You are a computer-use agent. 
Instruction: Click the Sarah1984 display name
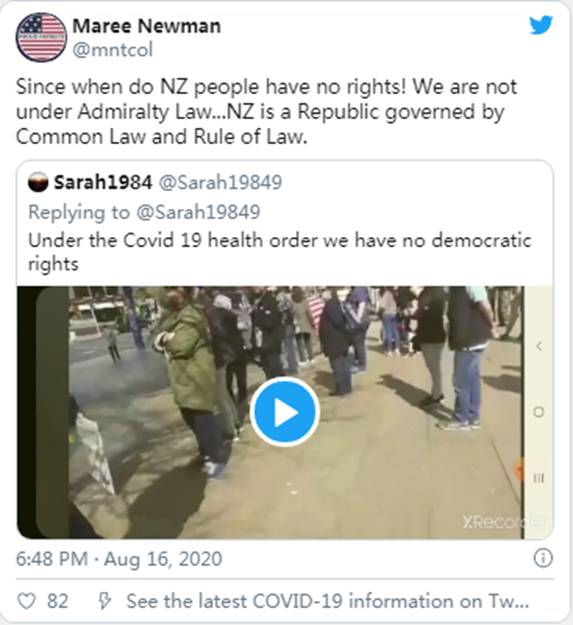coord(103,183)
